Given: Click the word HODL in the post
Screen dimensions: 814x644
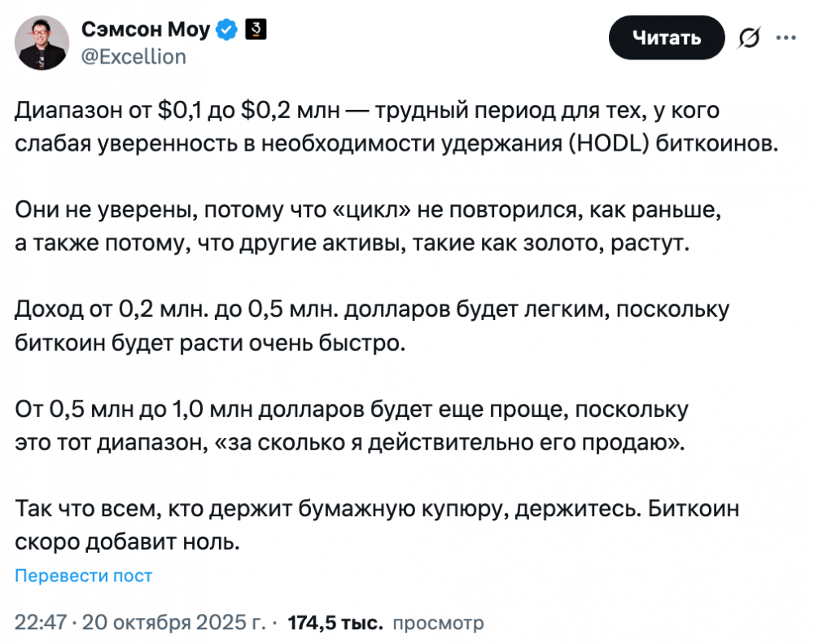Looking at the screenshot, I should pyautogui.click(x=606, y=143).
